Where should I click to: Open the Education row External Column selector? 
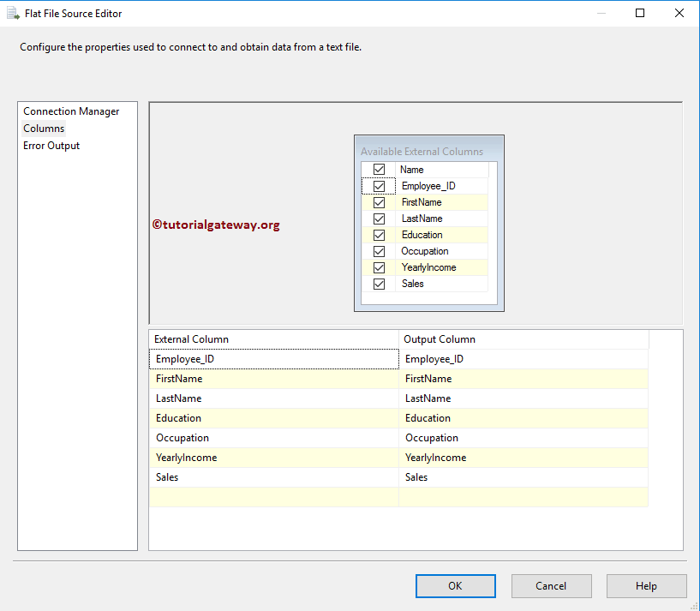pos(274,417)
